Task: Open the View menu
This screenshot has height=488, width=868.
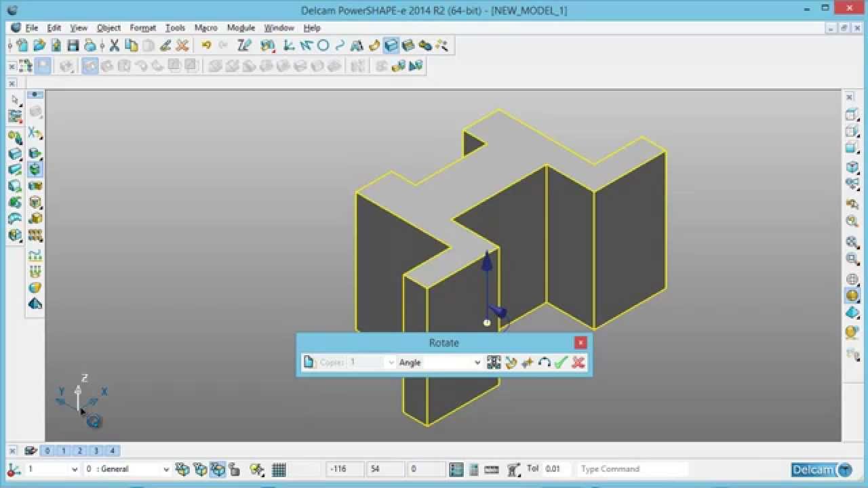Action: tap(79, 28)
